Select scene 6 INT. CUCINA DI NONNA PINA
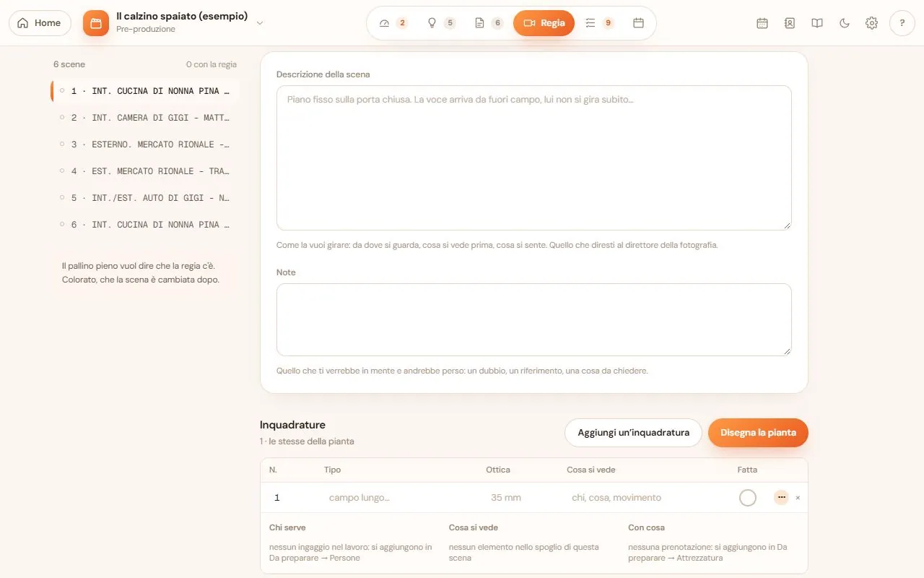 pyautogui.click(x=145, y=225)
